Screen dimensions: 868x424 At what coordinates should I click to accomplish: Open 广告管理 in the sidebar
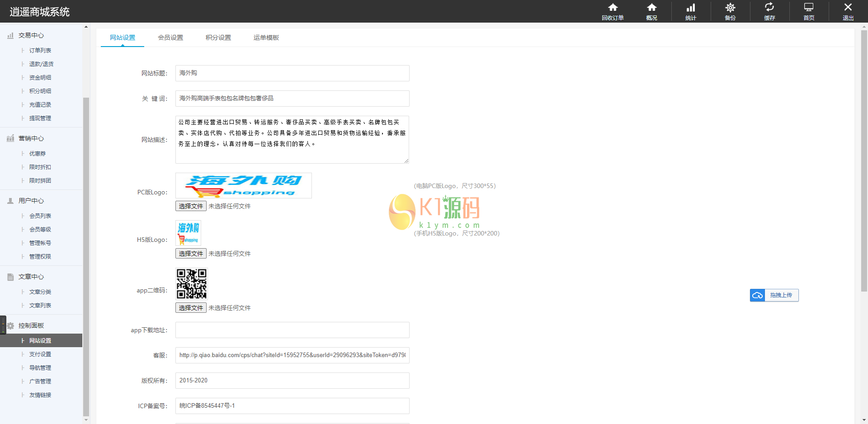40,382
